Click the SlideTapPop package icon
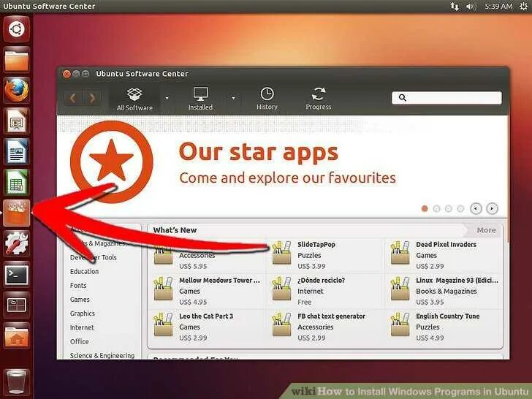532x399 pixels. point(281,253)
